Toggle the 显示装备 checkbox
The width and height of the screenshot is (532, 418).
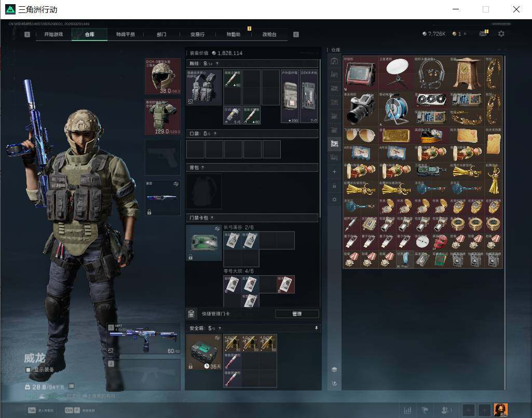(28, 370)
